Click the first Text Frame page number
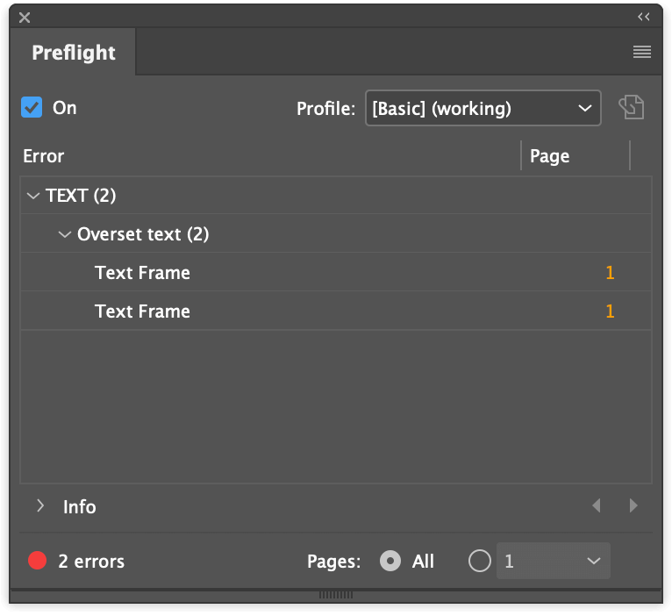The image size is (672, 616). (x=610, y=273)
